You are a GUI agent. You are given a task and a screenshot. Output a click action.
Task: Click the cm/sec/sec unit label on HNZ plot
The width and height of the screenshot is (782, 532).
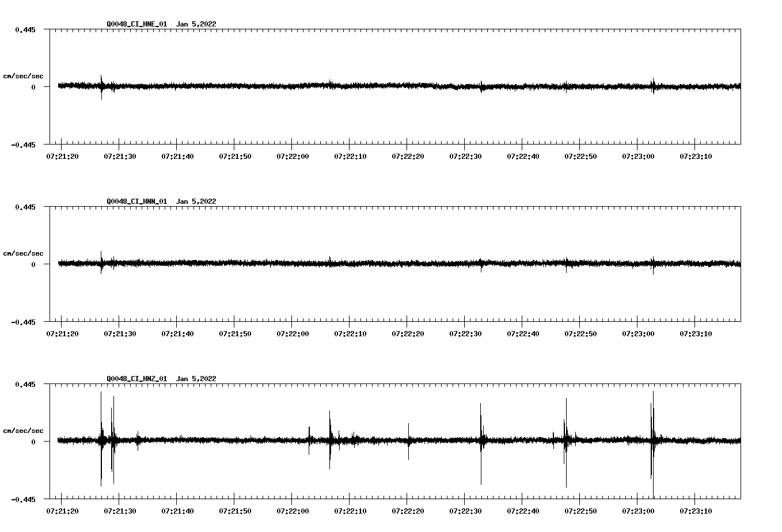click(x=23, y=431)
